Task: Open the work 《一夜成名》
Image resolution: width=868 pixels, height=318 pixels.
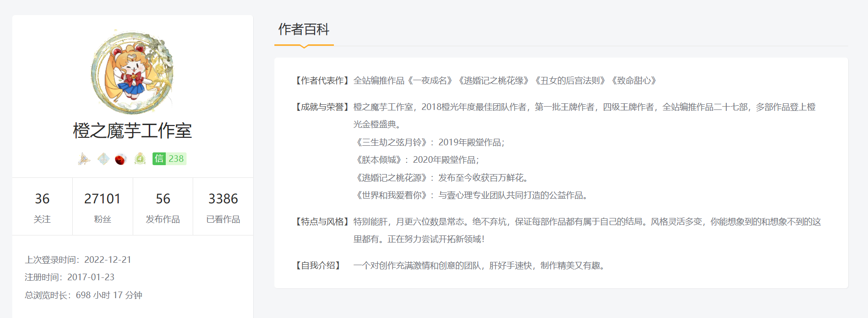Action: point(430,81)
